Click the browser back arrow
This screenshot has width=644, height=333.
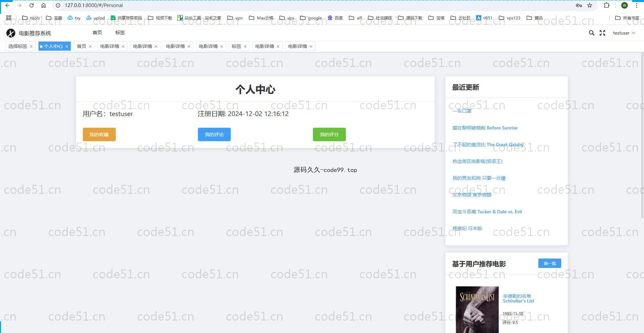[7, 5]
